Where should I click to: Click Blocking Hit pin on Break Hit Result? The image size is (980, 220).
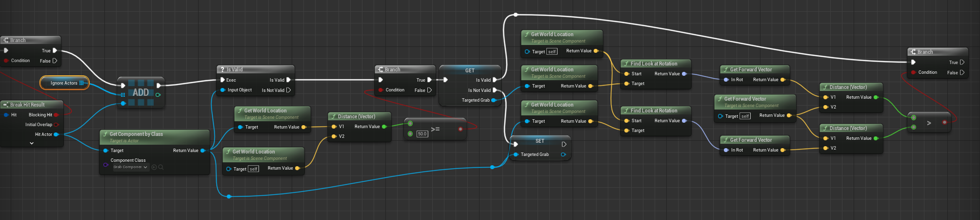point(56,115)
